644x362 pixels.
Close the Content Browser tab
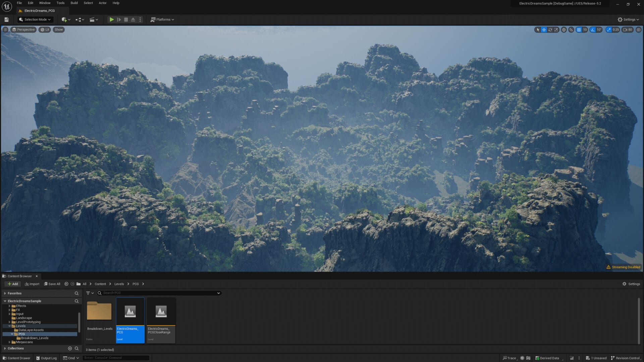[37, 276]
